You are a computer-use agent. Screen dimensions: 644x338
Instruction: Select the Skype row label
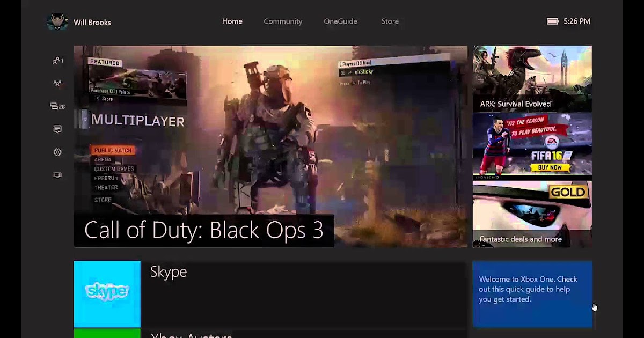169,272
